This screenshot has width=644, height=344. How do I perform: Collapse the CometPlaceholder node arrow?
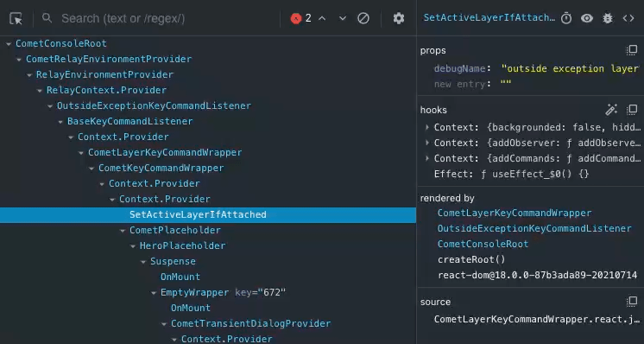coord(123,231)
